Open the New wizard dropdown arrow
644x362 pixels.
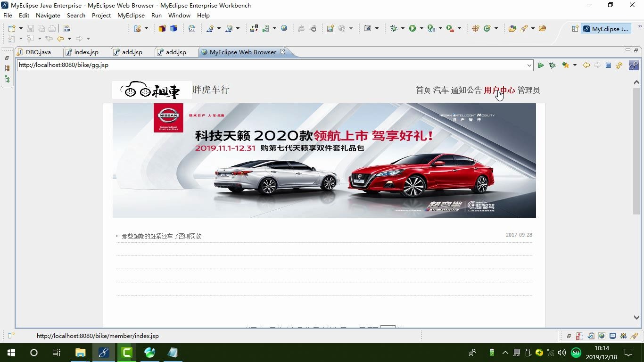pyautogui.click(x=21, y=28)
